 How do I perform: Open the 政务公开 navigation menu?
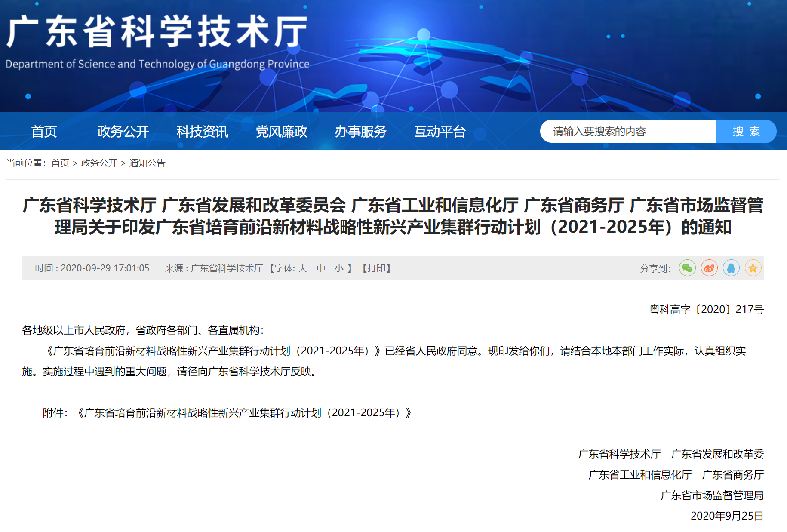click(x=123, y=132)
